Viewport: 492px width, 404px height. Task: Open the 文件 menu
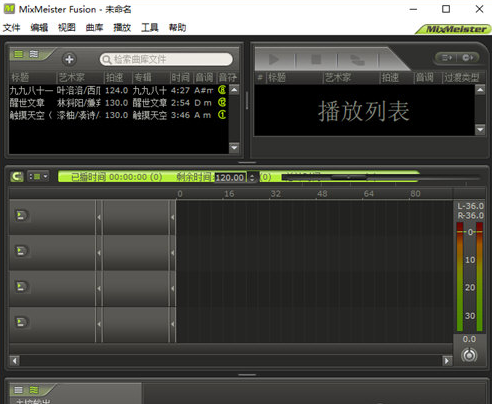point(12,27)
